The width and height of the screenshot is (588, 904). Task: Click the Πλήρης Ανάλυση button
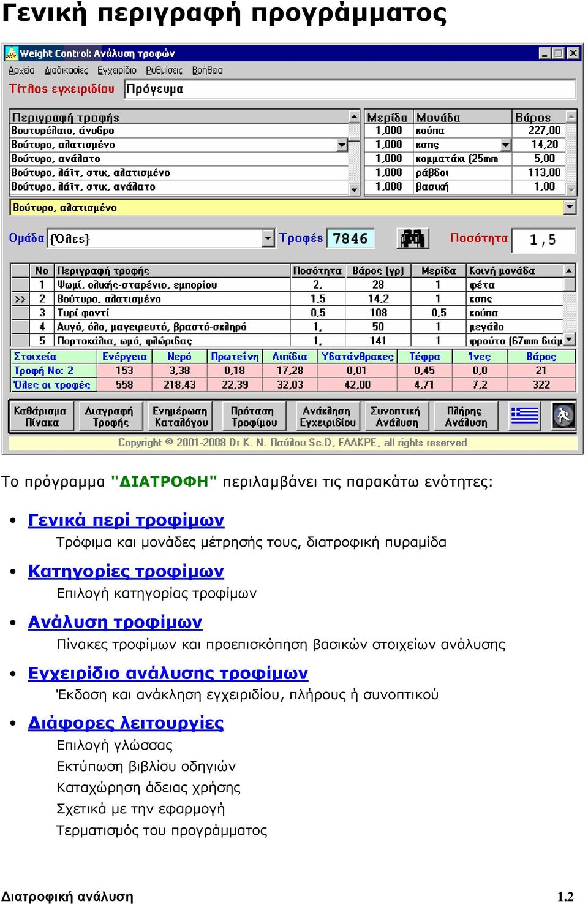point(466,416)
